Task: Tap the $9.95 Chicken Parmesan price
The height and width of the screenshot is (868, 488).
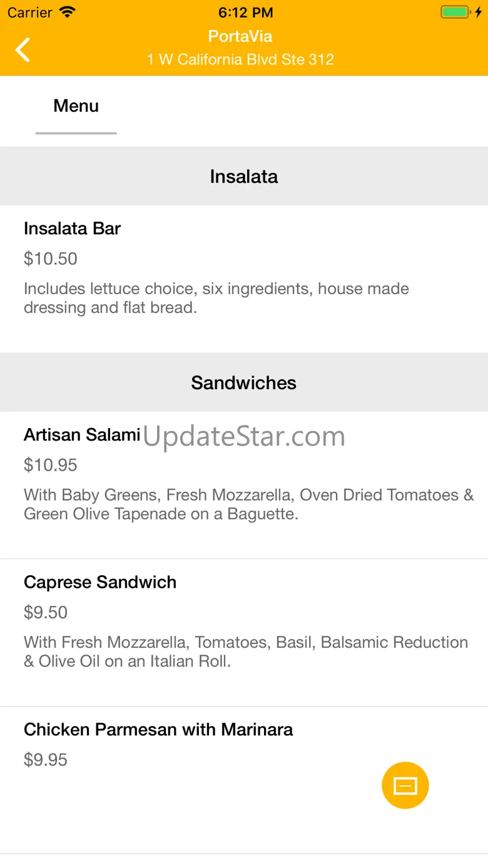Action: 46,760
